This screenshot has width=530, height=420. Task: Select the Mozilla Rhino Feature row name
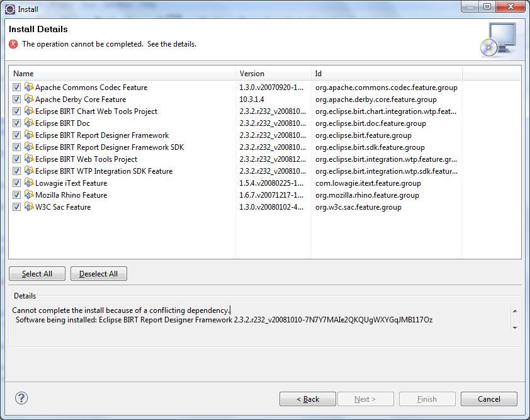[x=71, y=195]
